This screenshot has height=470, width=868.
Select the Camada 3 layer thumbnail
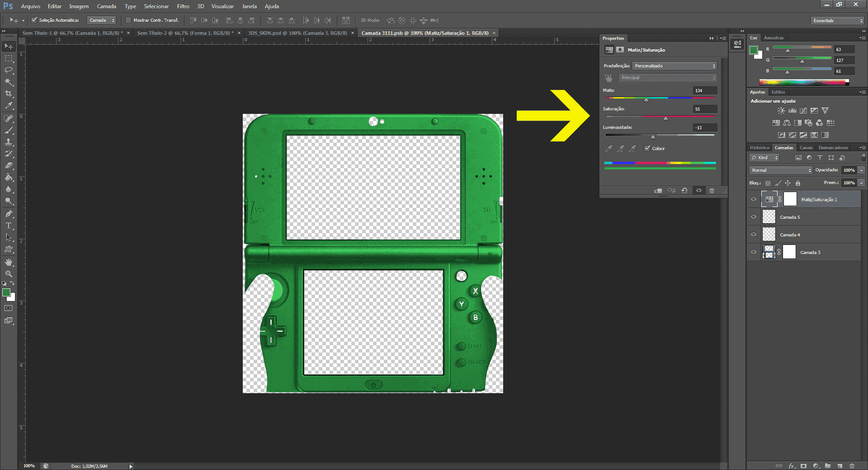click(x=769, y=252)
